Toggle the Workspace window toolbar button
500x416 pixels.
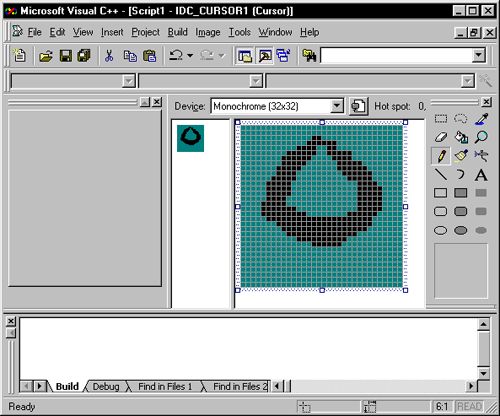coord(245,56)
